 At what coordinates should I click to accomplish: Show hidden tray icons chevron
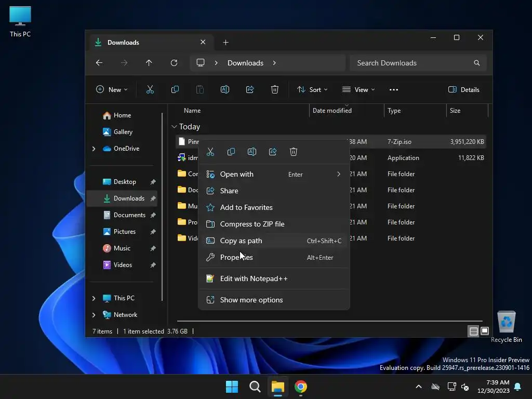[x=419, y=387]
